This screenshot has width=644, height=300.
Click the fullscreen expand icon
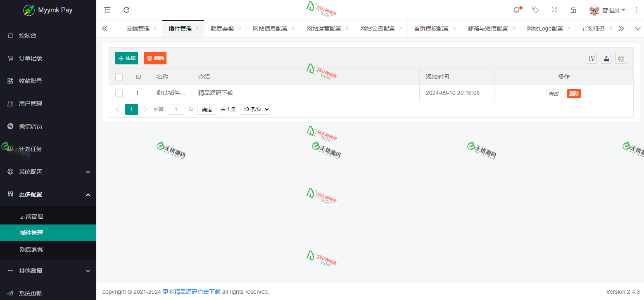point(554,9)
